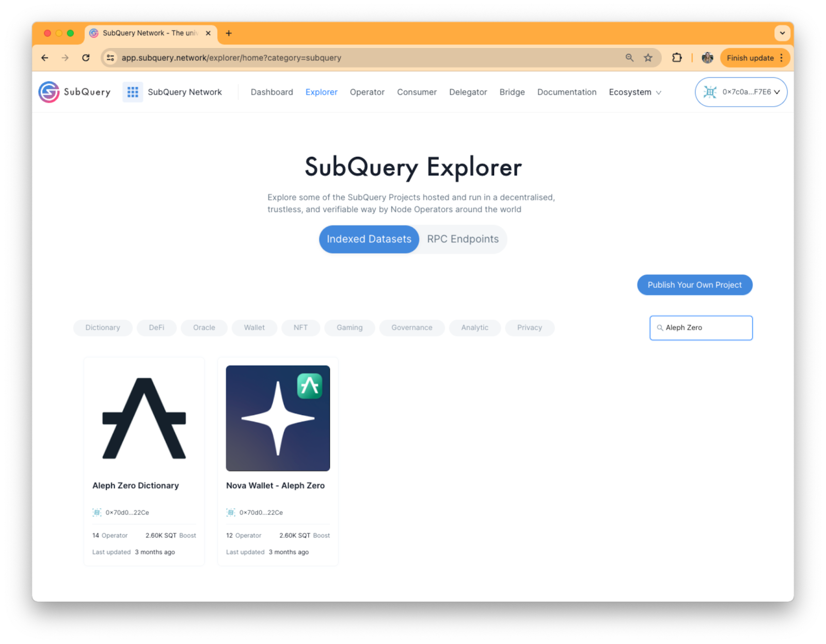Open site information icon in address bar

[110, 58]
